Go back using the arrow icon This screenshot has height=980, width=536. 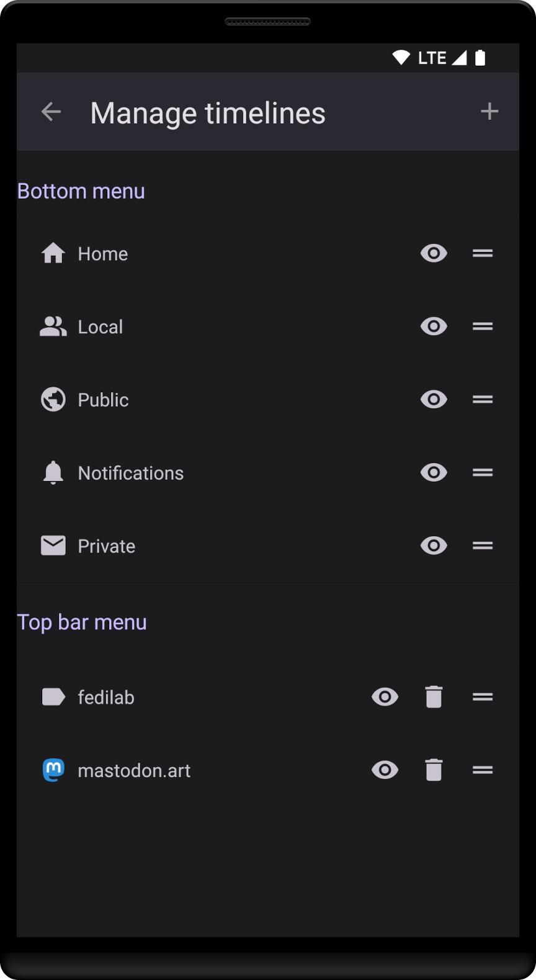click(51, 112)
